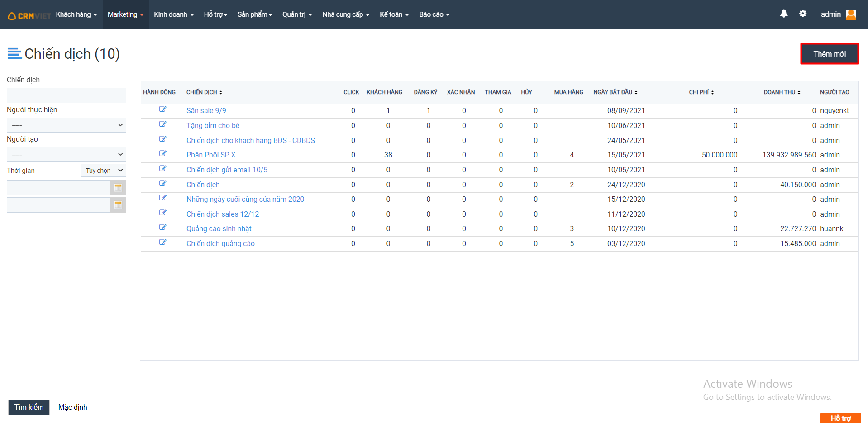Expand the Người tạo dropdown

(x=67, y=154)
